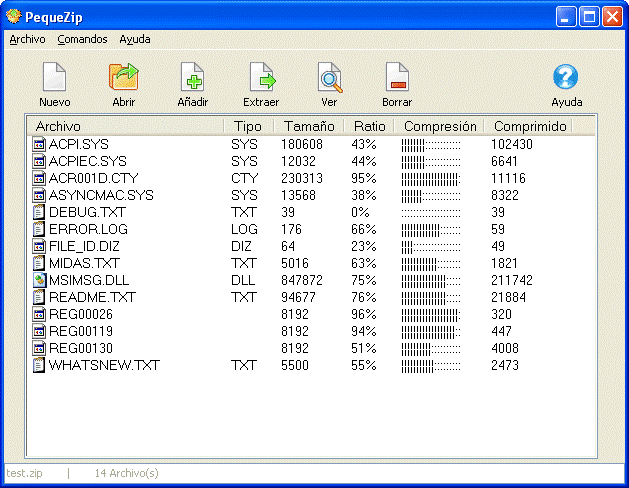The width and height of the screenshot is (629, 488).
Task: Click the WHATSNEW.TXT notepad icon
Action: coord(39,365)
